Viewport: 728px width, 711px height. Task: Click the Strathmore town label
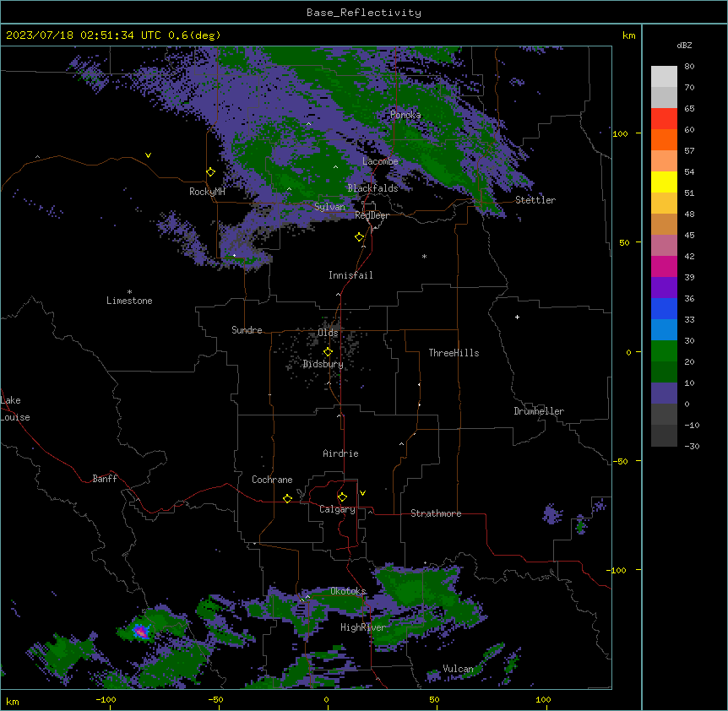(436, 513)
